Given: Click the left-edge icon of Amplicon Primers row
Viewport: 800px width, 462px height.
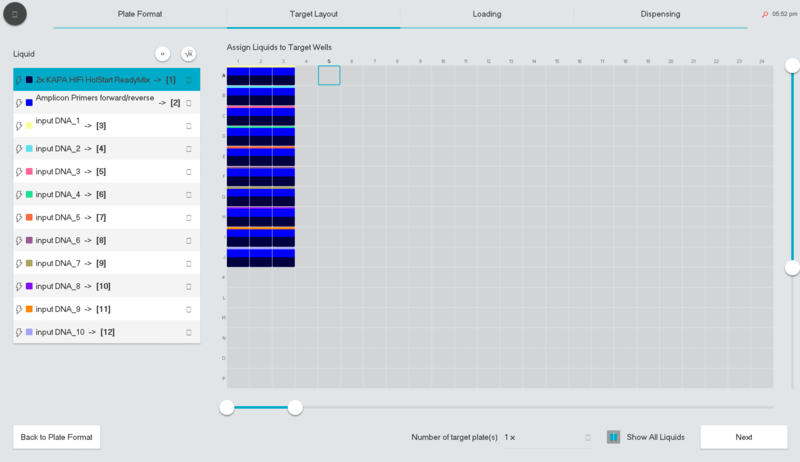Looking at the screenshot, I should click(x=19, y=103).
